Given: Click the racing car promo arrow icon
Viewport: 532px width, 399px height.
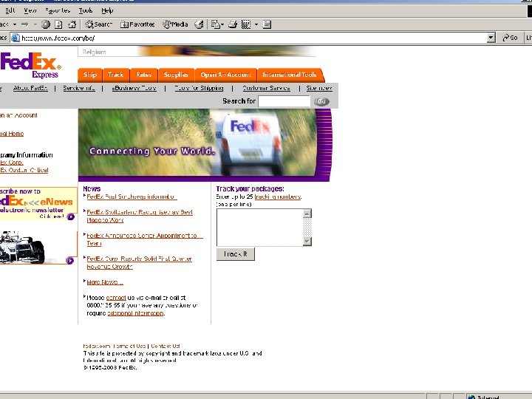Looking at the screenshot, I should (x=69, y=260).
